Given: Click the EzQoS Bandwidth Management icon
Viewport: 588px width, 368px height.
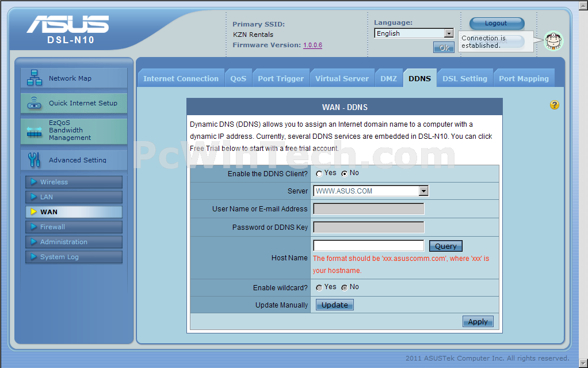Looking at the screenshot, I should pos(35,131).
